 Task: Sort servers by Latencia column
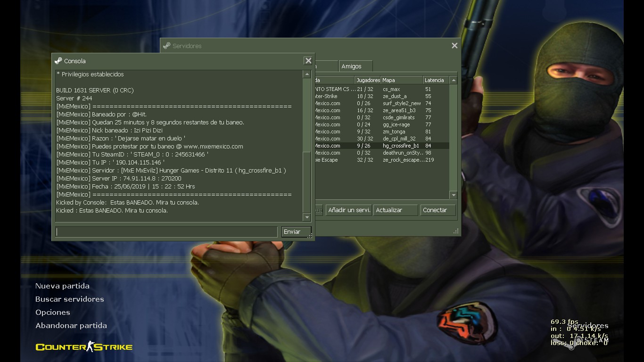click(x=436, y=80)
